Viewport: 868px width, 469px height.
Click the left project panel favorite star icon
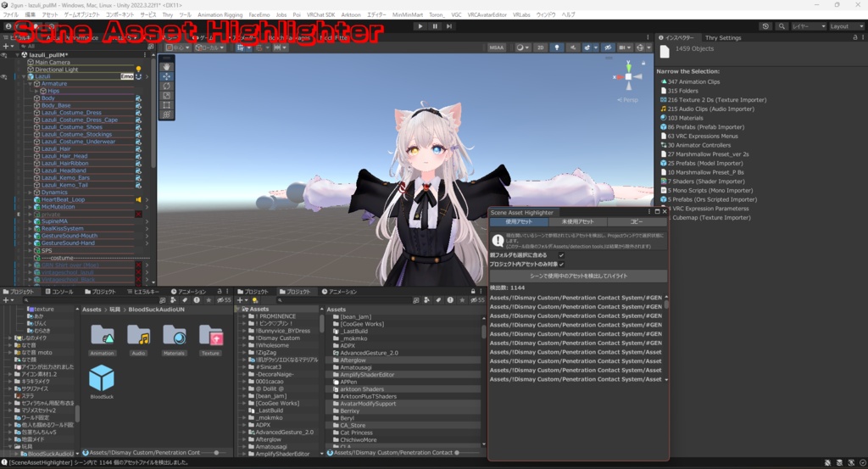coord(209,300)
